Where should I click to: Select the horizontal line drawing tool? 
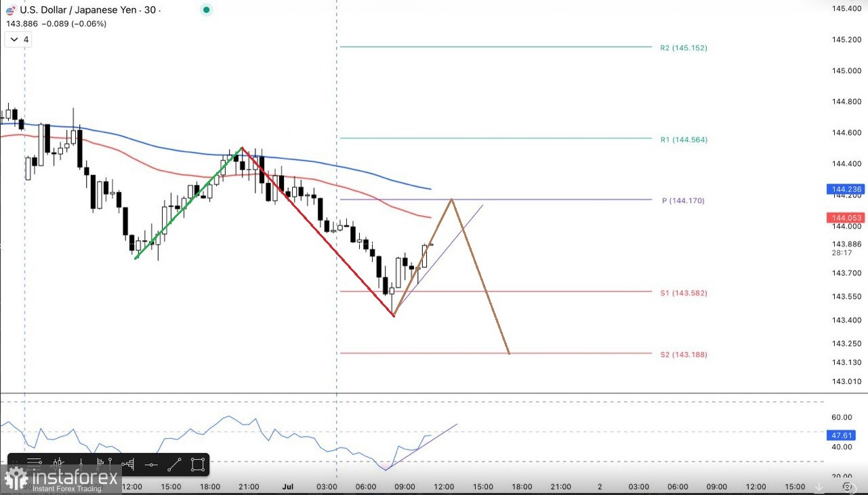point(151,464)
